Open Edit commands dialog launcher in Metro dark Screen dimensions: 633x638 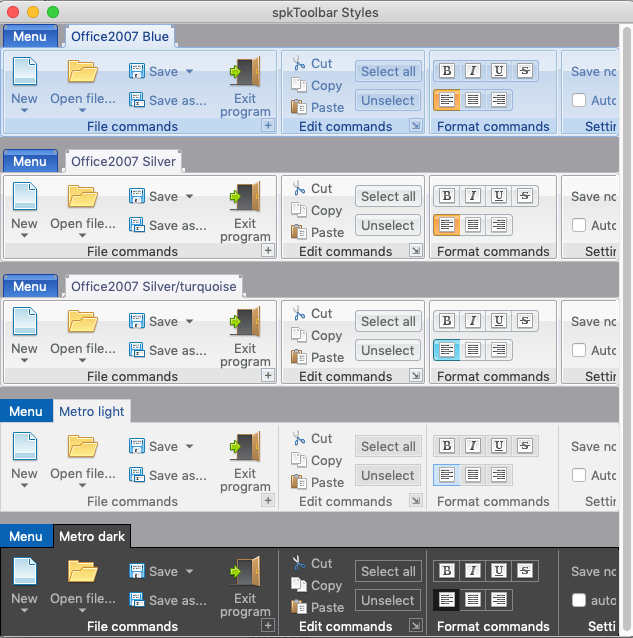click(416, 625)
